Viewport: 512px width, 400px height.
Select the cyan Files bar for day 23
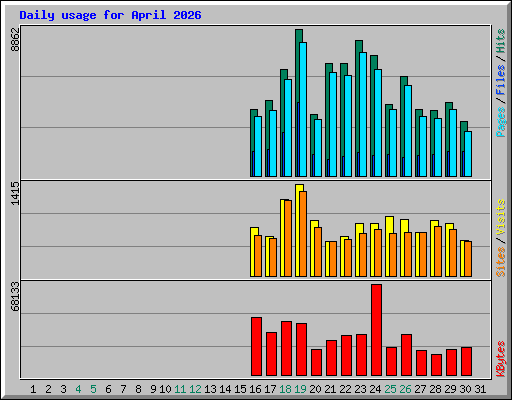tap(363, 114)
